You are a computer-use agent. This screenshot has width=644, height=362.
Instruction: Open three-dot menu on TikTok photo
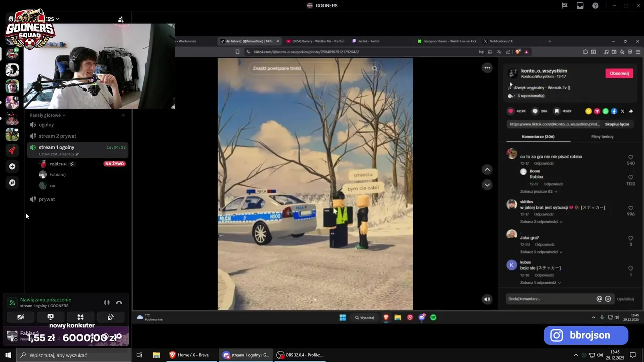click(x=487, y=68)
